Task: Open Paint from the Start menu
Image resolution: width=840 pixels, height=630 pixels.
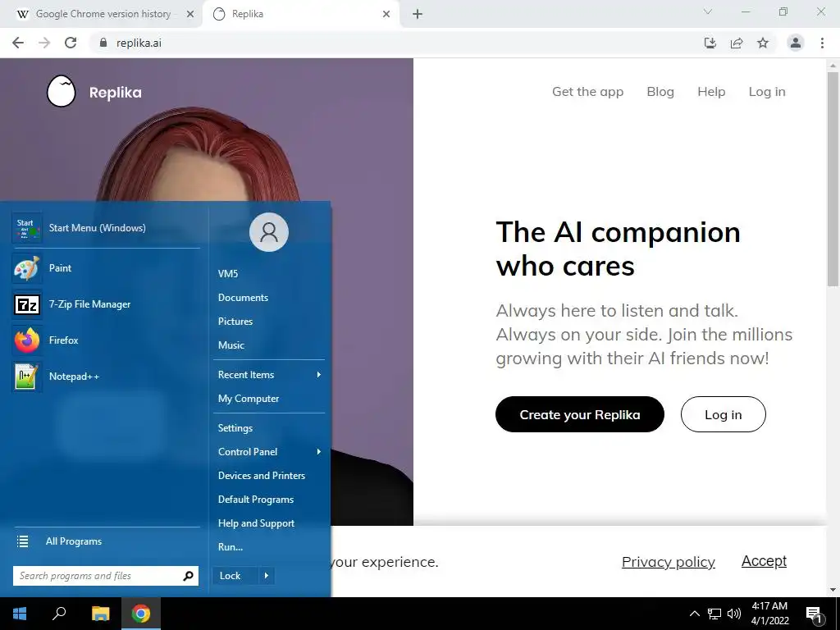Action: pyautogui.click(x=106, y=268)
